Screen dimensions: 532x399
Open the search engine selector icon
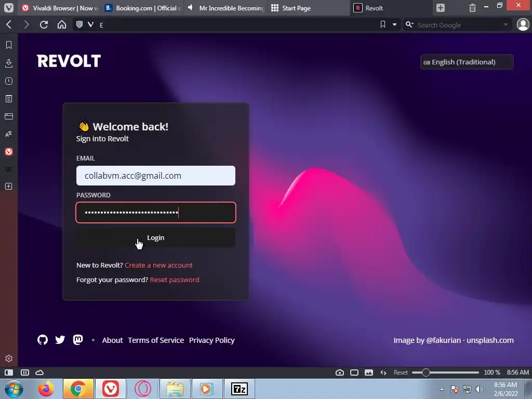[409, 25]
